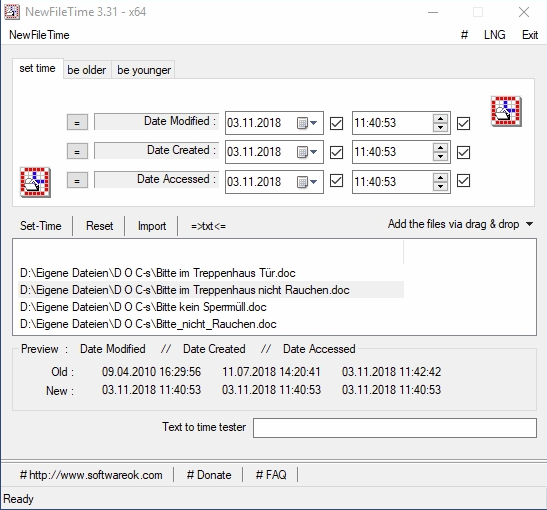Click the NewFileTime title bar app icon
The image size is (547, 510).
tap(11, 12)
